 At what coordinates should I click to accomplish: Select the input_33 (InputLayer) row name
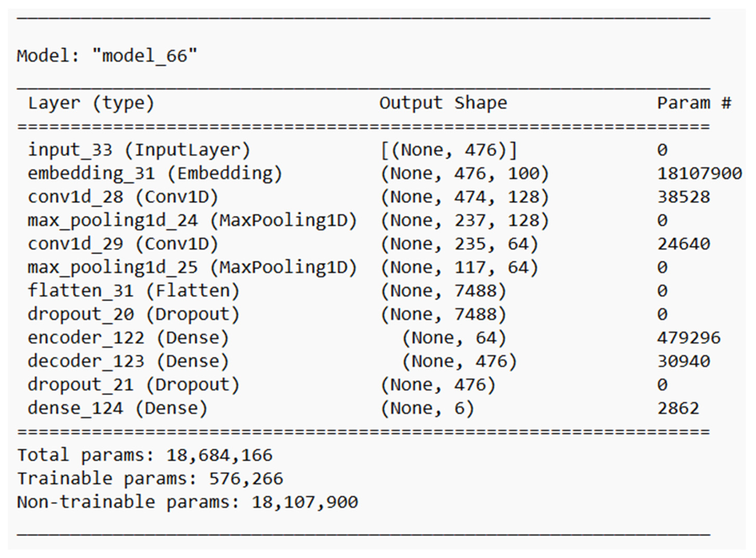[139, 150]
